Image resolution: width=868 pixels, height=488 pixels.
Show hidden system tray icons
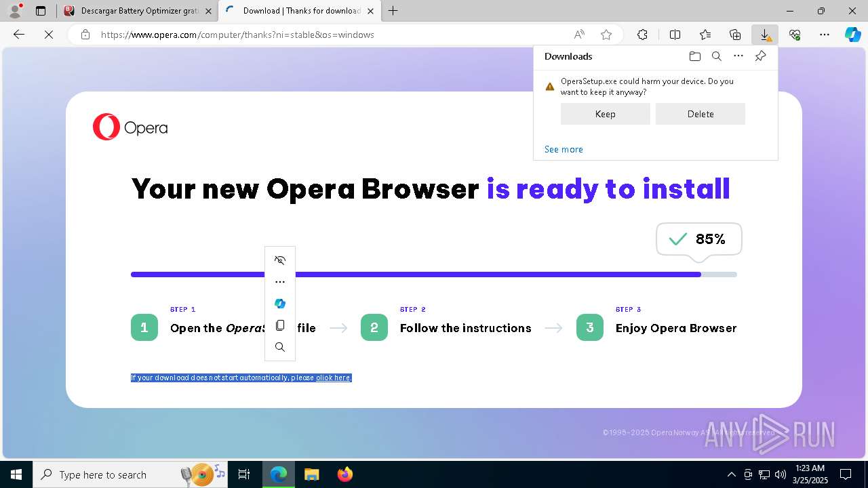[x=731, y=474]
